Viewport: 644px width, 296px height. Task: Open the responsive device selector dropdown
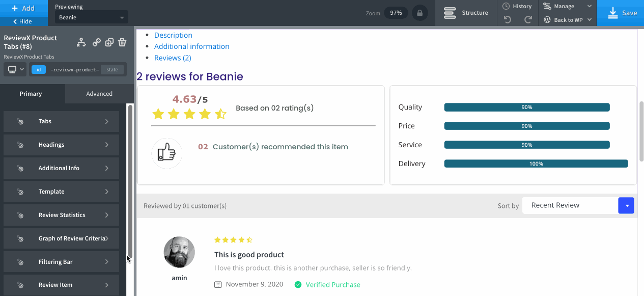[15, 69]
